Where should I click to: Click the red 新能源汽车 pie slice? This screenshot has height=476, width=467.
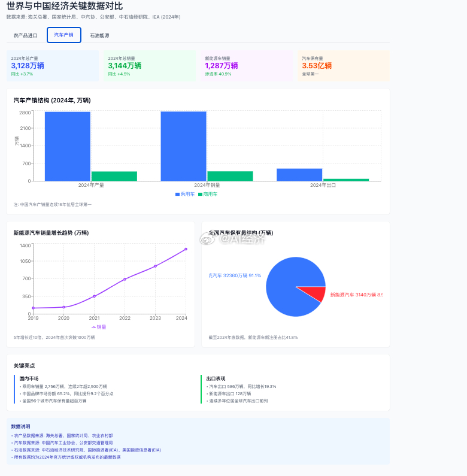point(316,293)
